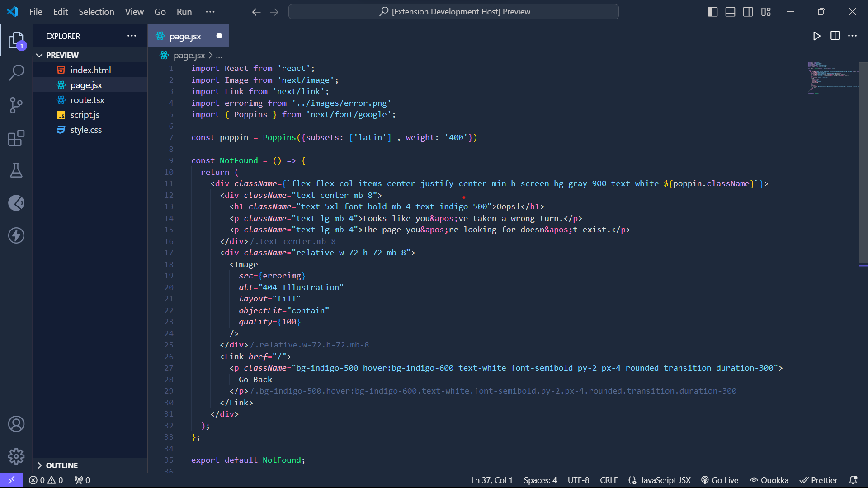Select the page.jsx editor tab
The height and width of the screenshot is (488, 868).
[x=189, y=36]
